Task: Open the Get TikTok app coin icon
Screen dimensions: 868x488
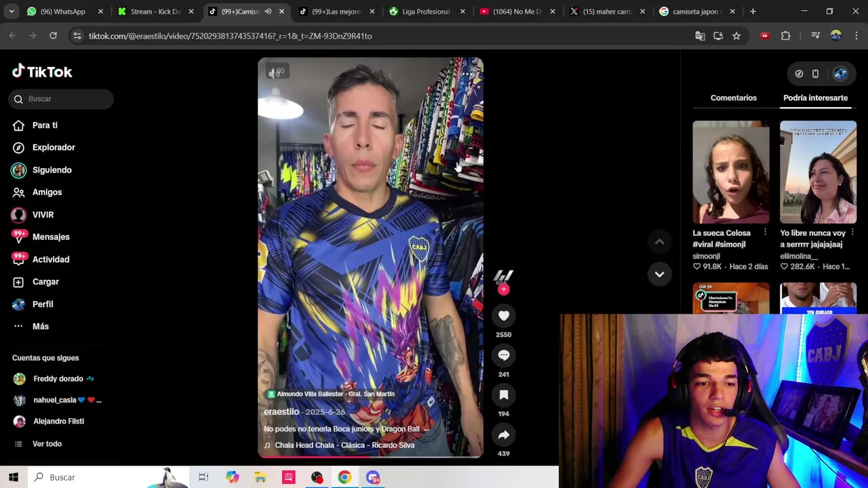Action: [x=799, y=74]
